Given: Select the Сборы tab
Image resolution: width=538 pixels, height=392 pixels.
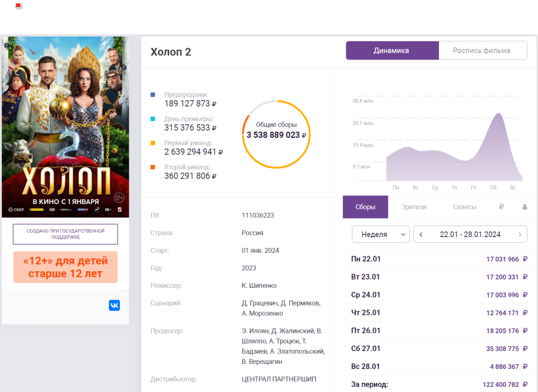Looking at the screenshot, I should point(365,207).
